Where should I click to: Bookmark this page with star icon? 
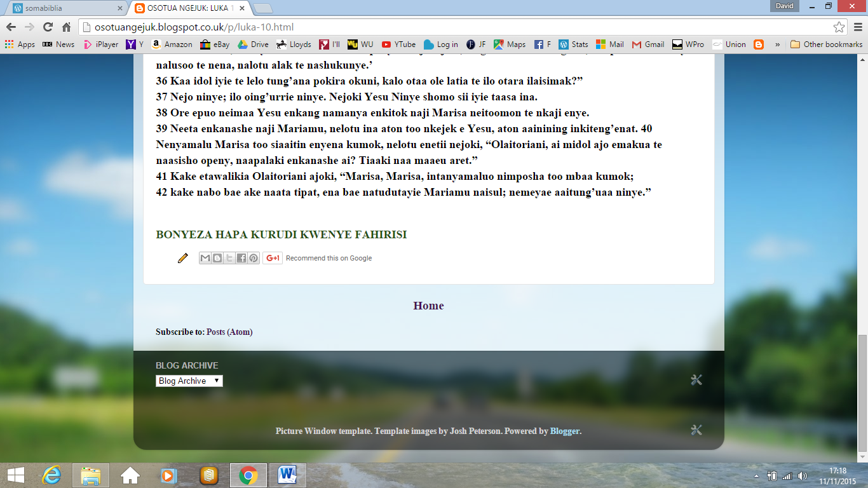tap(839, 27)
